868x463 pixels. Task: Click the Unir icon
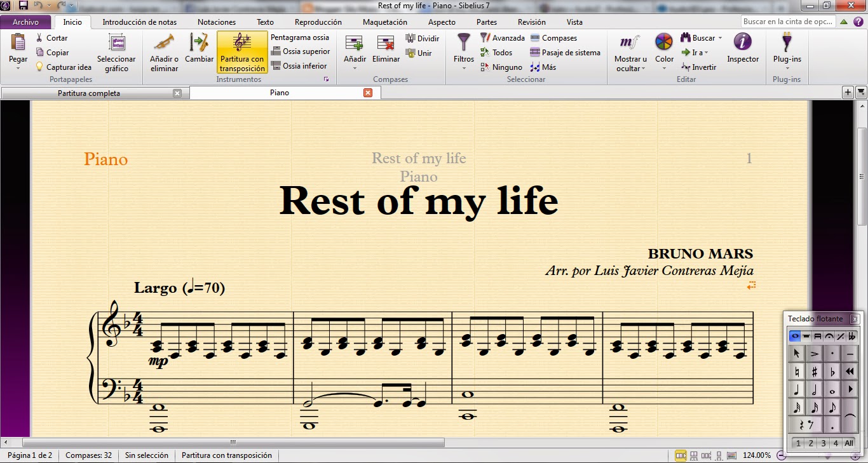point(410,53)
